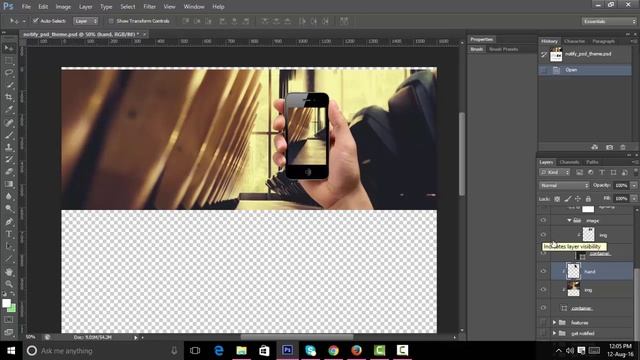Select the Horizontal Type tool

click(x=9, y=234)
